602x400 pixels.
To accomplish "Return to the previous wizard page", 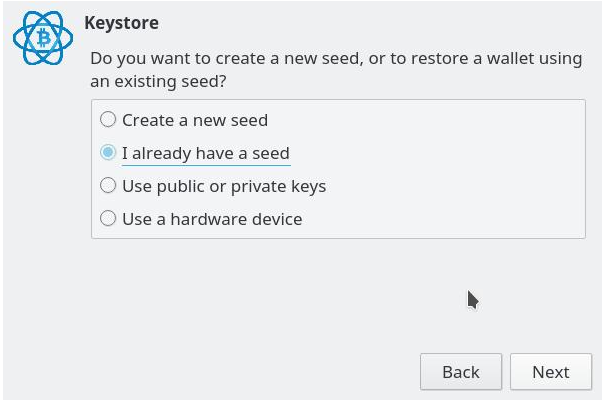I will point(461,372).
